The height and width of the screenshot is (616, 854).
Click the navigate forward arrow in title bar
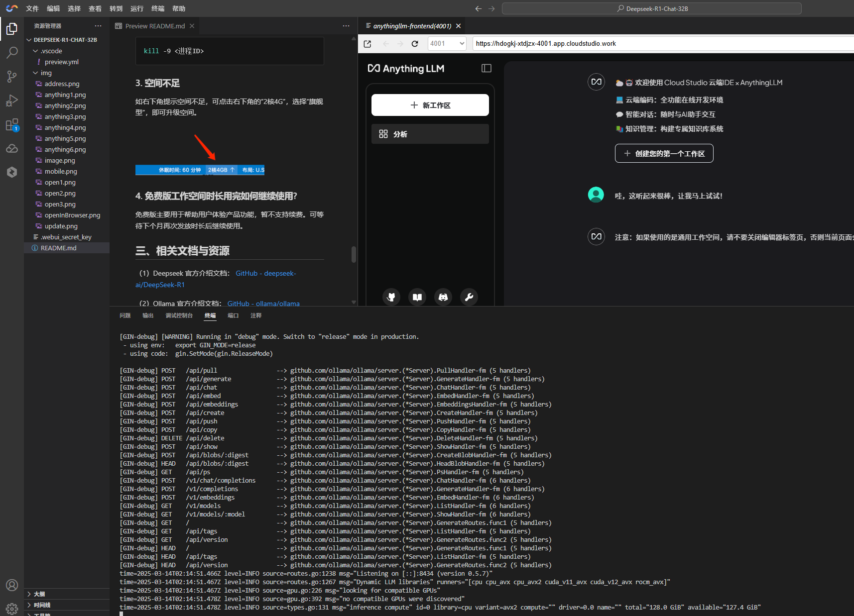[491, 8]
